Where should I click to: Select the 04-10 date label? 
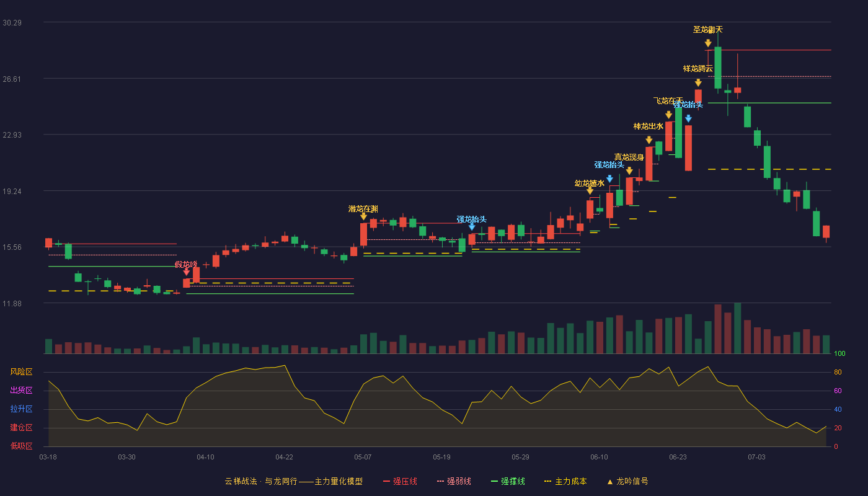pos(205,457)
